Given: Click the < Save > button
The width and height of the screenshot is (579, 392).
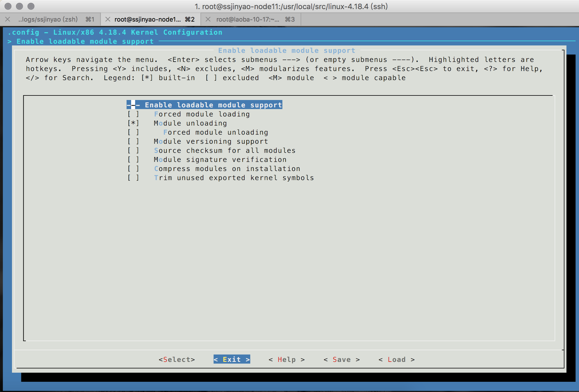Looking at the screenshot, I should click(x=342, y=359).
